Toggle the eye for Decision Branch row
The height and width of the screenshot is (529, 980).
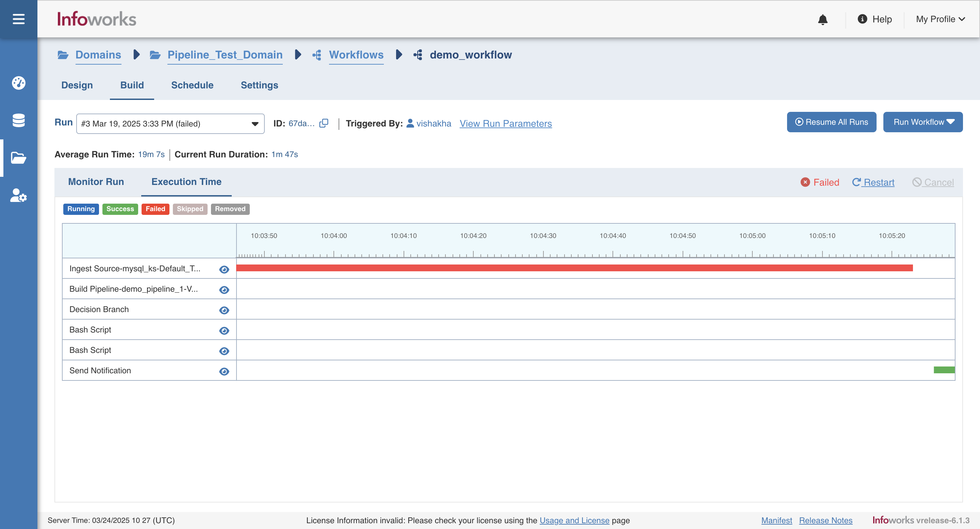[x=224, y=310]
